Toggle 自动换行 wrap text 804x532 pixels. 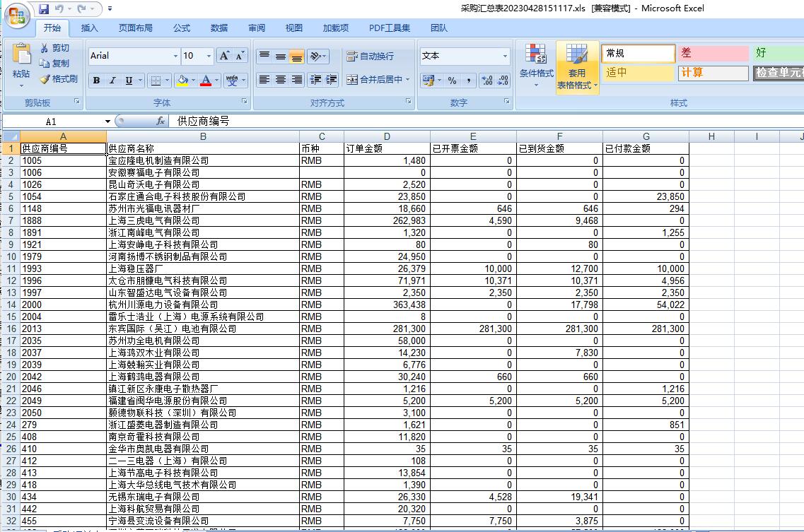pyautogui.click(x=370, y=56)
